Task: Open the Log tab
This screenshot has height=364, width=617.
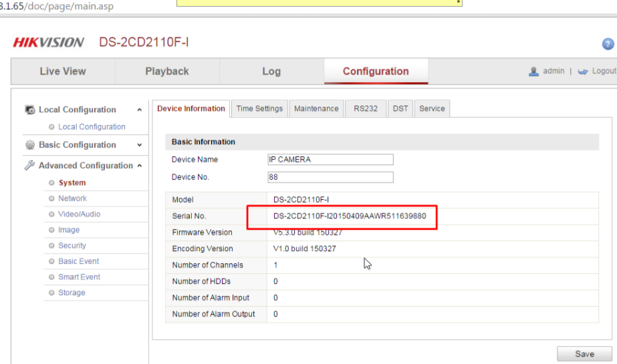Action: click(x=271, y=71)
